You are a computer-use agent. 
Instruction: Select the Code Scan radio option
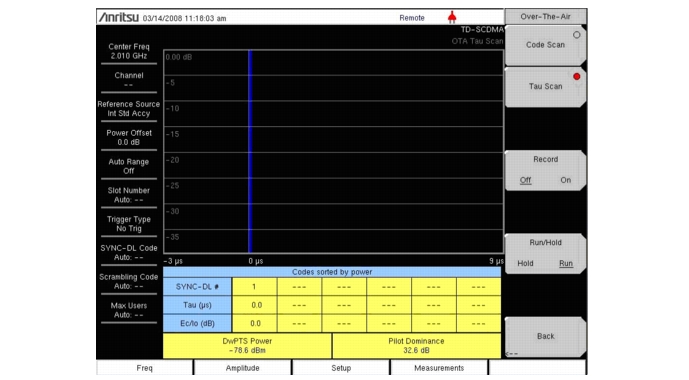545,45
